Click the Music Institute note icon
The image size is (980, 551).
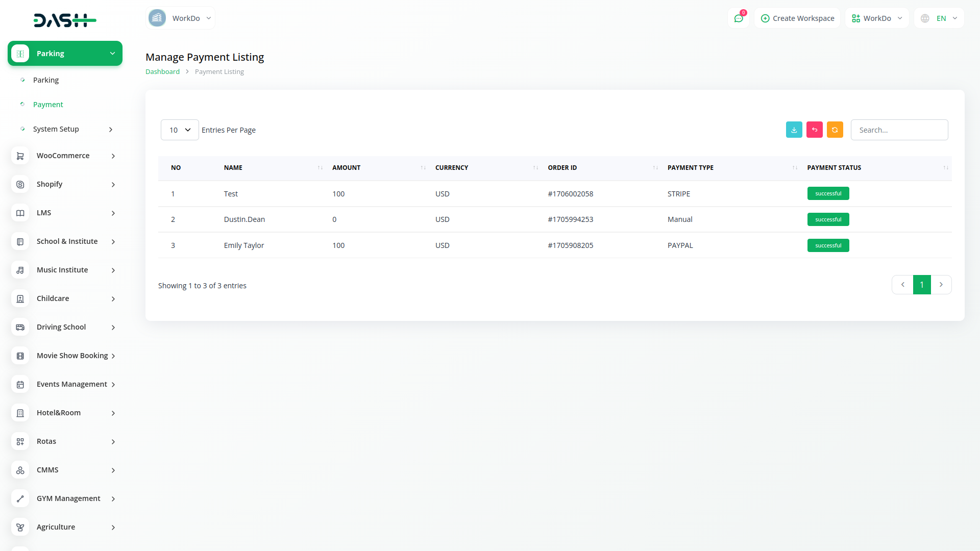(20, 270)
